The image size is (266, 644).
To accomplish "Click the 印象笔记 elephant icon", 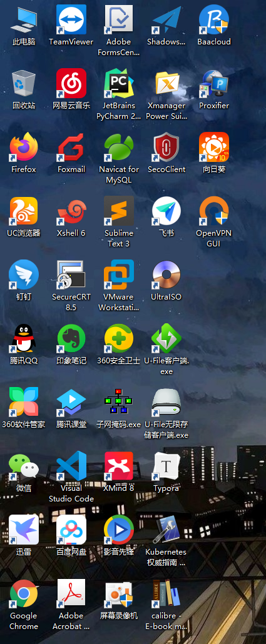I will [71, 338].
